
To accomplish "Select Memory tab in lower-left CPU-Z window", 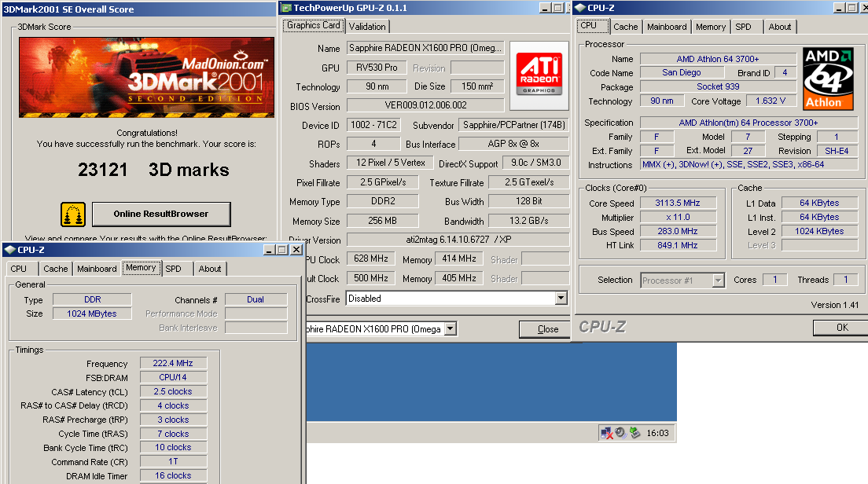I will (142, 268).
